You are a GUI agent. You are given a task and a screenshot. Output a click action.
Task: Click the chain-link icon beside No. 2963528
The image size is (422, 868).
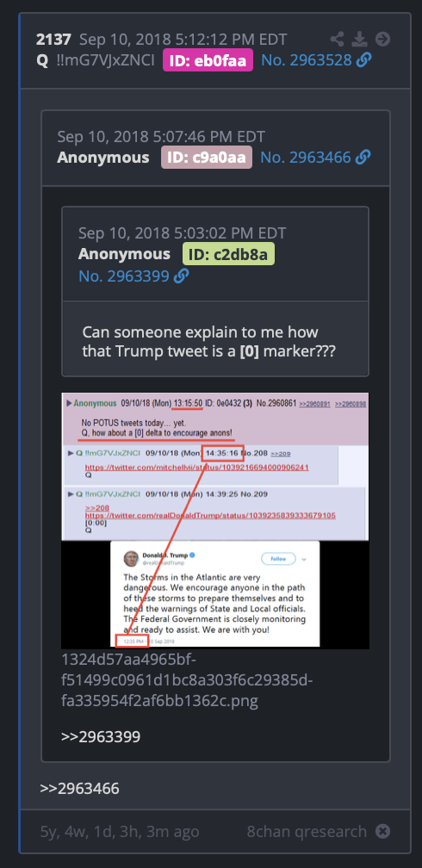(363, 59)
